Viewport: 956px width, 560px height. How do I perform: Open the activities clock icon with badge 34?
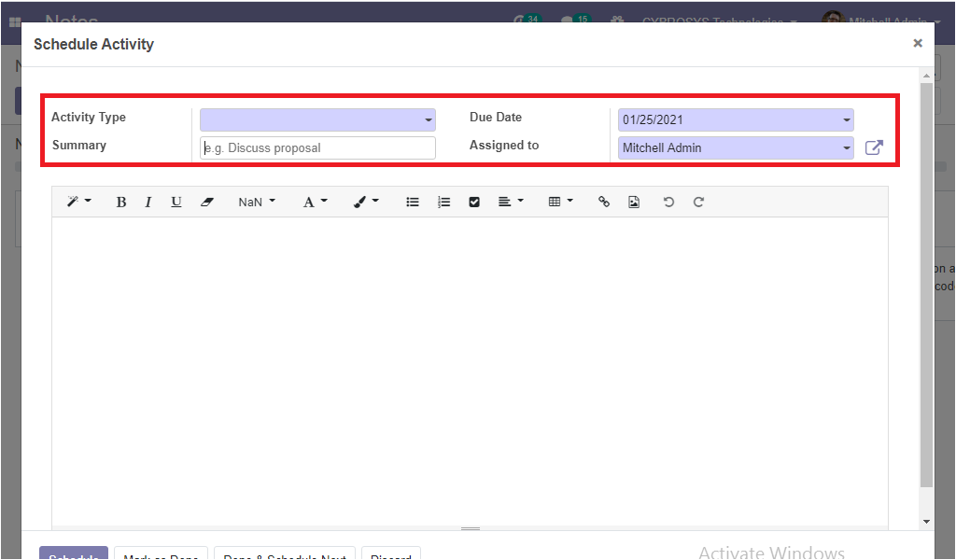527,19
